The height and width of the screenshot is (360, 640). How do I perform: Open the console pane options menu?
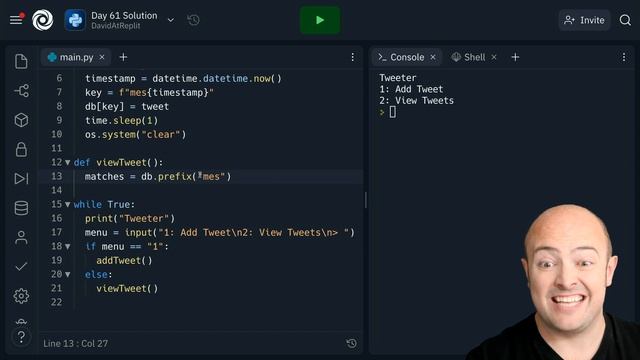(x=624, y=57)
